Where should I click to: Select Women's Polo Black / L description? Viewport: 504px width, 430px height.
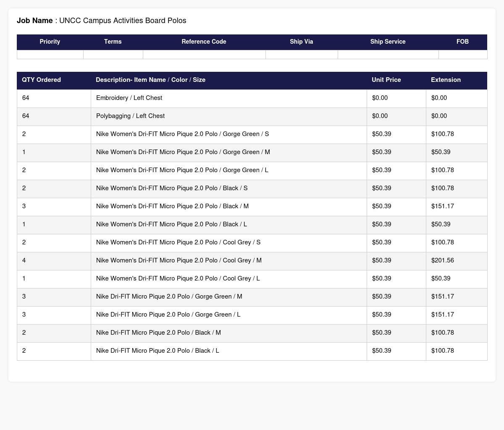click(172, 224)
